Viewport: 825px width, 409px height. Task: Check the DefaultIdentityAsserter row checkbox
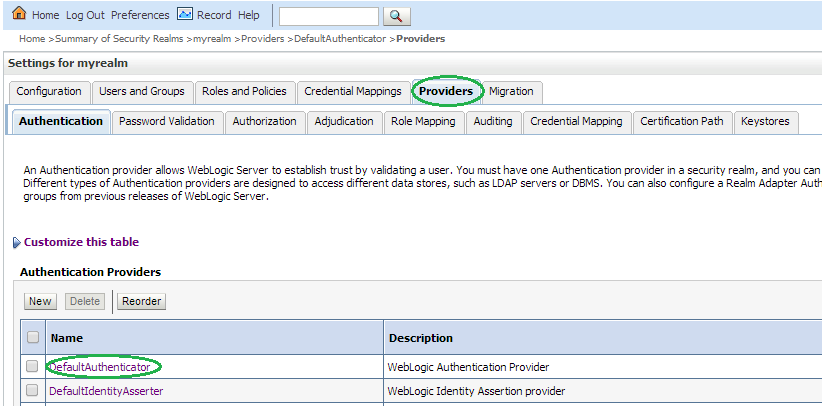point(32,390)
